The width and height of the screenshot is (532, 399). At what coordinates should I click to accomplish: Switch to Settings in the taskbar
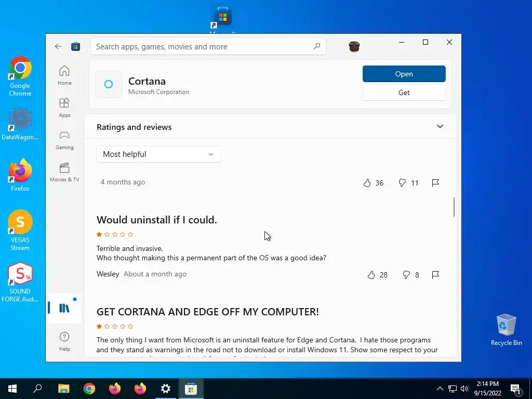[166, 389]
